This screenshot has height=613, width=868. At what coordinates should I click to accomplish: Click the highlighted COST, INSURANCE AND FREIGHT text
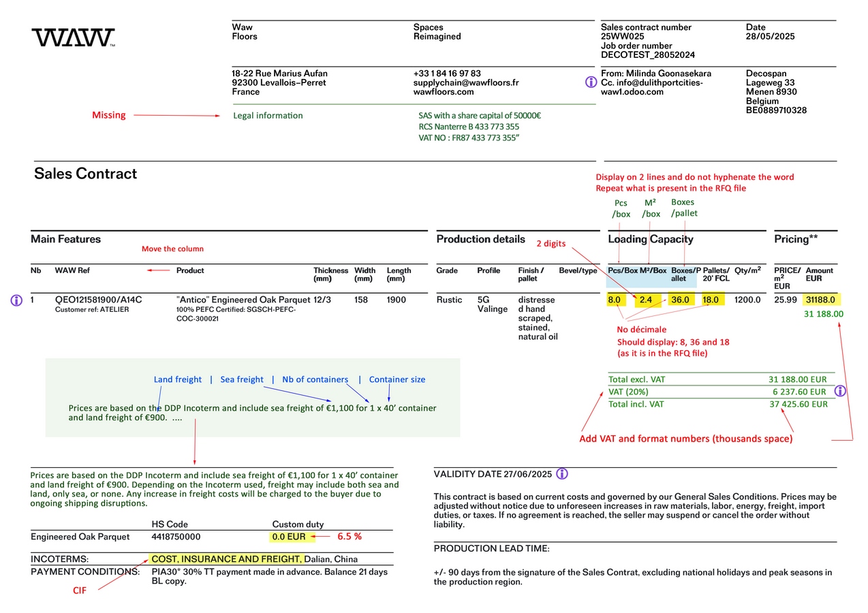click(x=226, y=559)
